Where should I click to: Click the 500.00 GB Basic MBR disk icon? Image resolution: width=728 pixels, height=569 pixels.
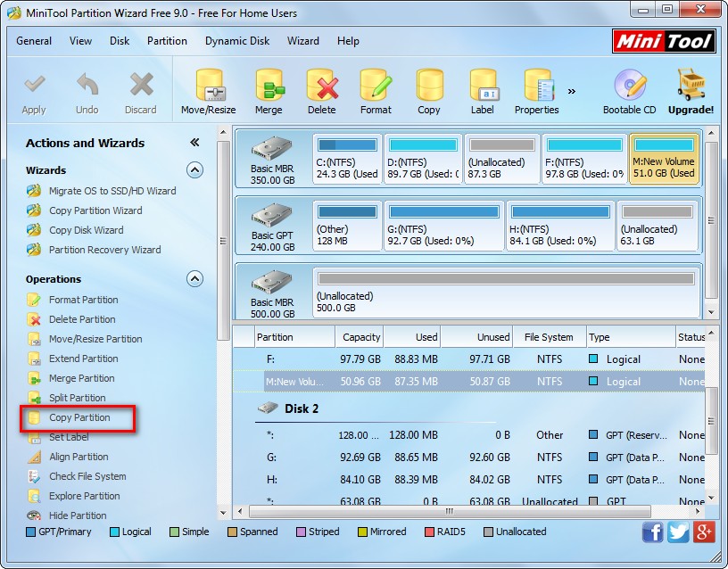coord(271,282)
